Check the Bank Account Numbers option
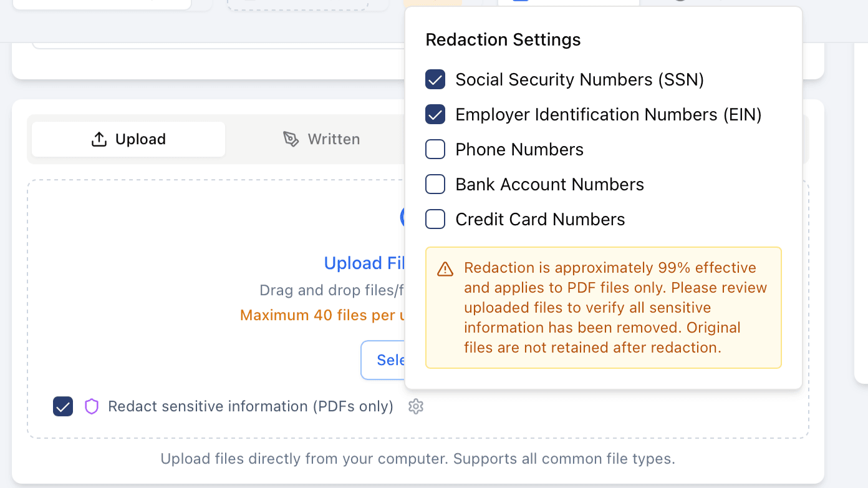Screen dimensions: 868x488 pos(435,184)
